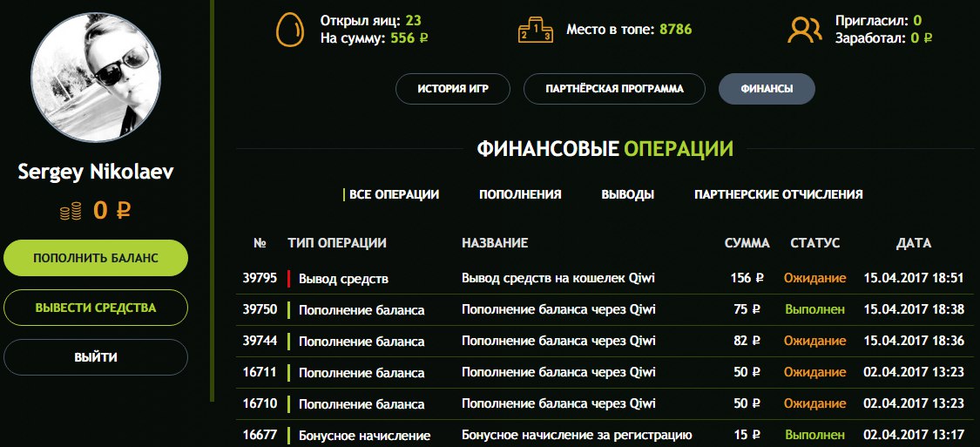This screenshot has width=980, height=447.
Task: Open the История игр tab
Action: [453, 89]
